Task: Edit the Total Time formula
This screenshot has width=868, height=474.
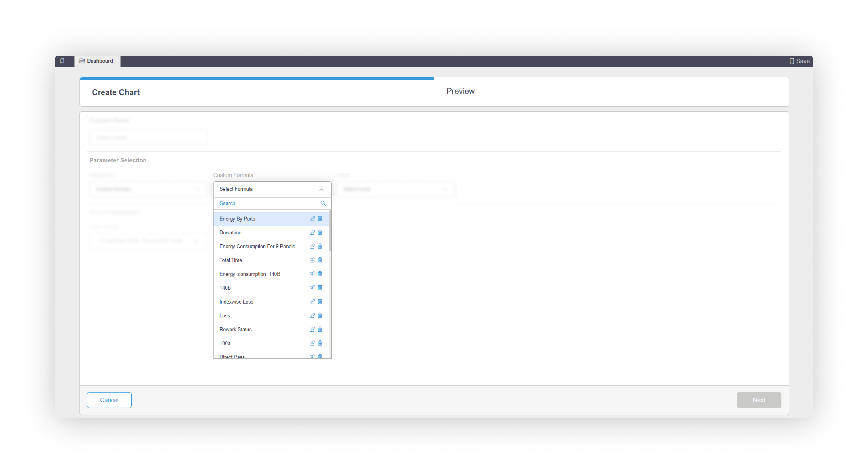Action: tap(312, 260)
